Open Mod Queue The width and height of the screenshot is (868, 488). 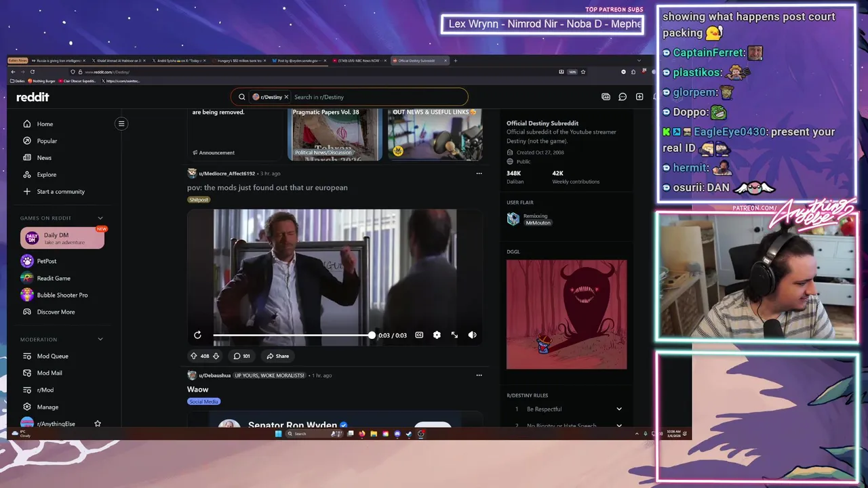tap(52, 356)
